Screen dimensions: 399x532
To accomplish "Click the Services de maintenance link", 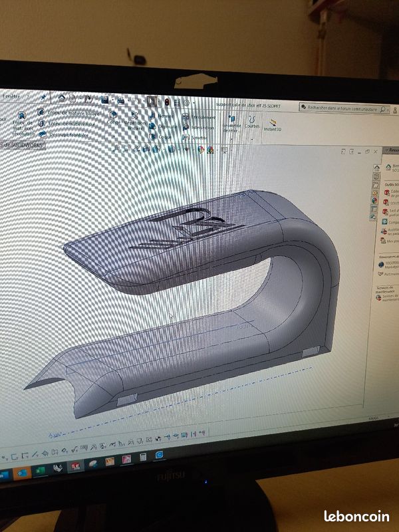I will point(388,297).
